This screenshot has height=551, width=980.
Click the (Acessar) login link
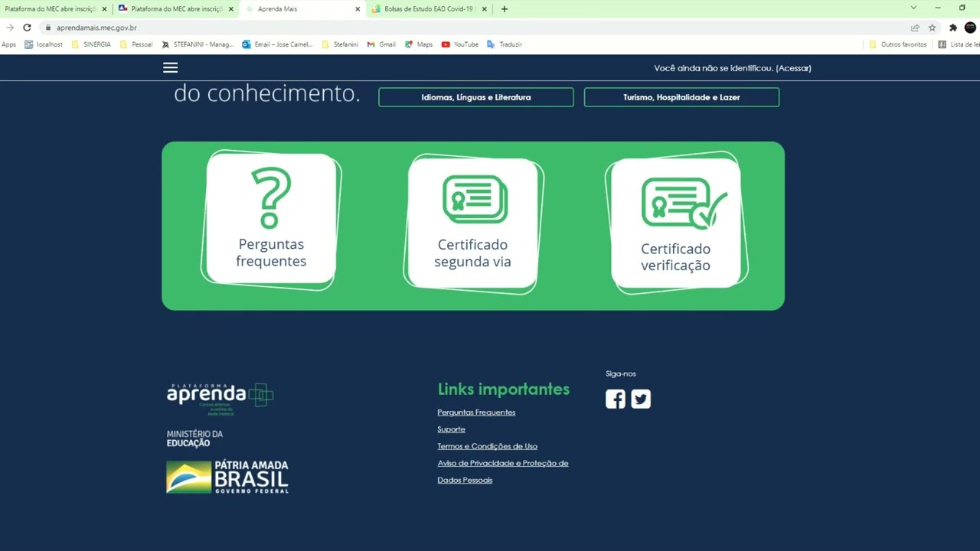pyautogui.click(x=793, y=68)
